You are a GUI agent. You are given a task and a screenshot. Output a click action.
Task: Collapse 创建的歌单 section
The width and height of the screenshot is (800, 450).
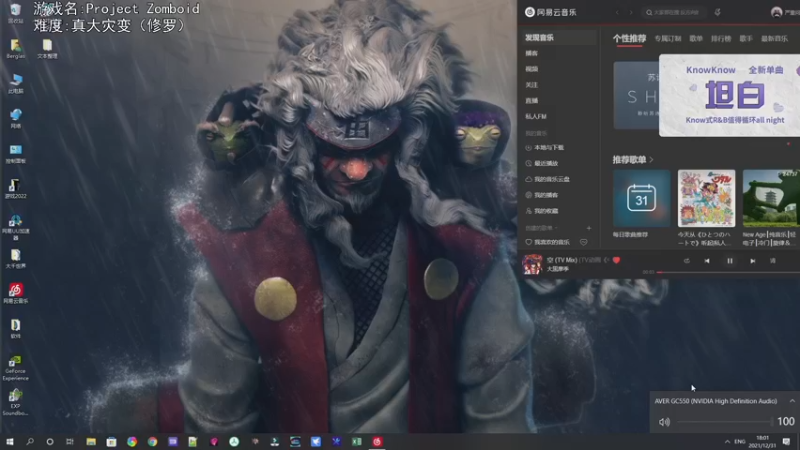[x=541, y=228]
